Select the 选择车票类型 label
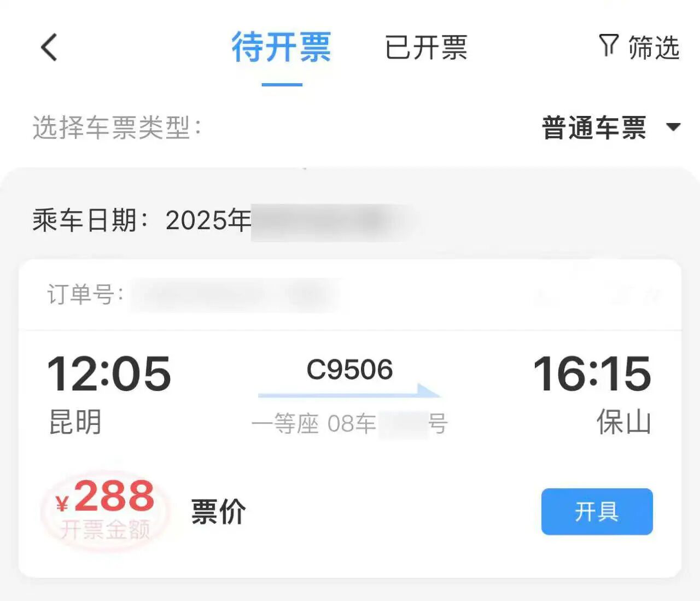 [x=116, y=127]
